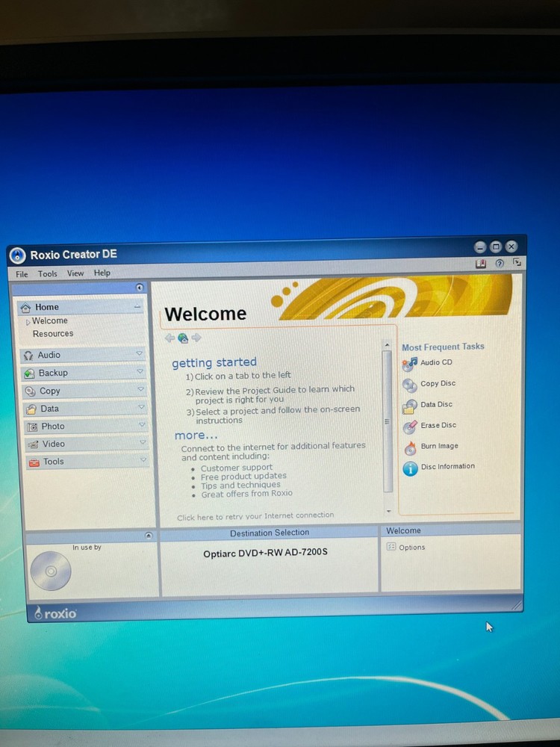Click the "getting started" heading
560x747 pixels.
pos(214,362)
